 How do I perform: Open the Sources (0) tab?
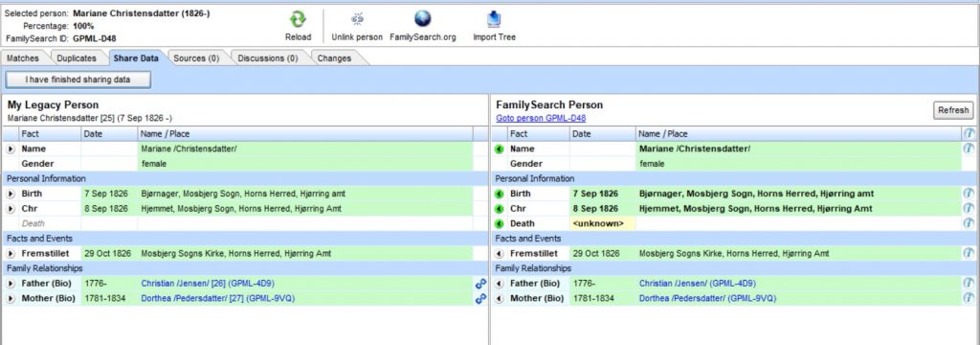point(196,58)
